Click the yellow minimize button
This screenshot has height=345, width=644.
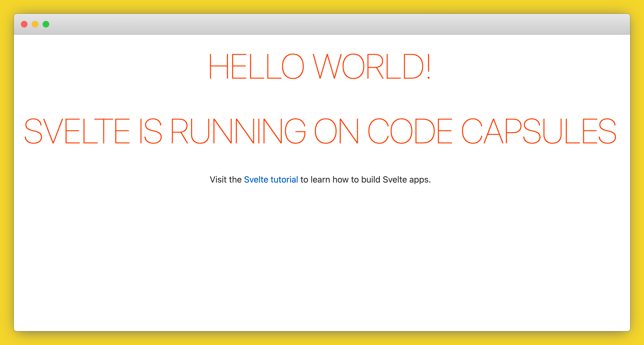35,24
